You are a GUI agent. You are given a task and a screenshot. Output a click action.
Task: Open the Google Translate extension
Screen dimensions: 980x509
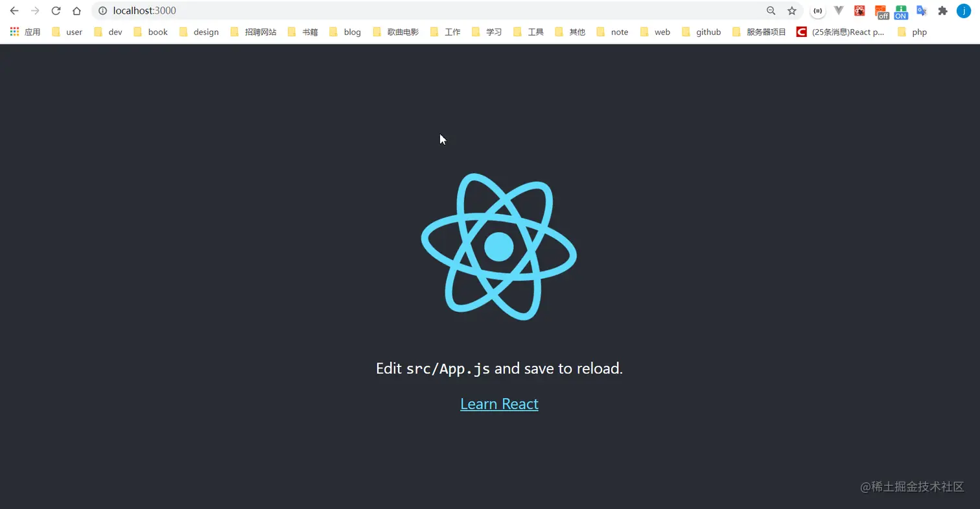tap(922, 10)
